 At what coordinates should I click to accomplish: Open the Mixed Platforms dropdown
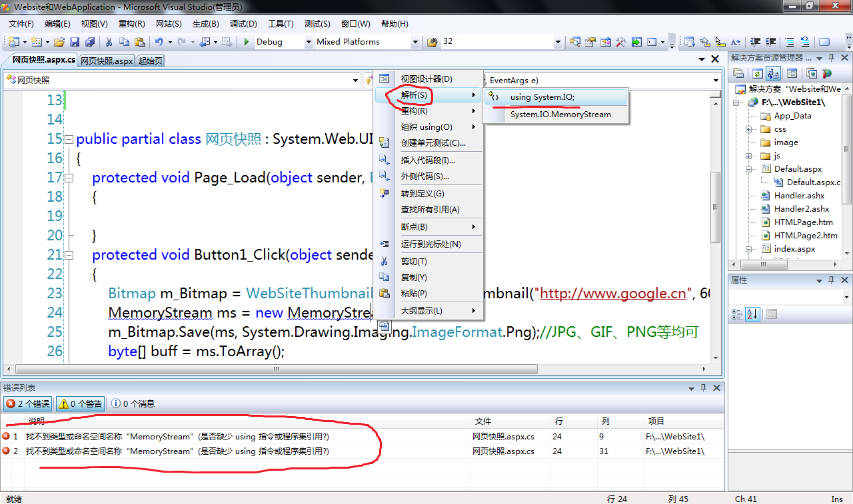(x=367, y=42)
